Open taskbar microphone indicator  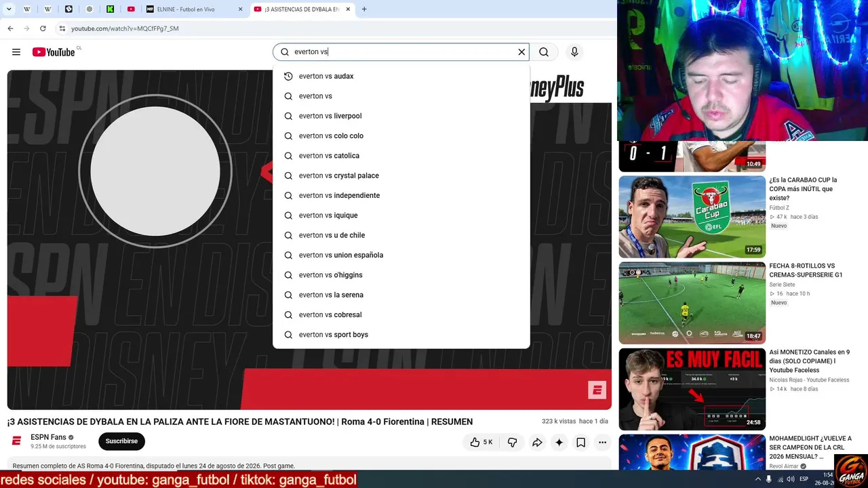pos(768,479)
